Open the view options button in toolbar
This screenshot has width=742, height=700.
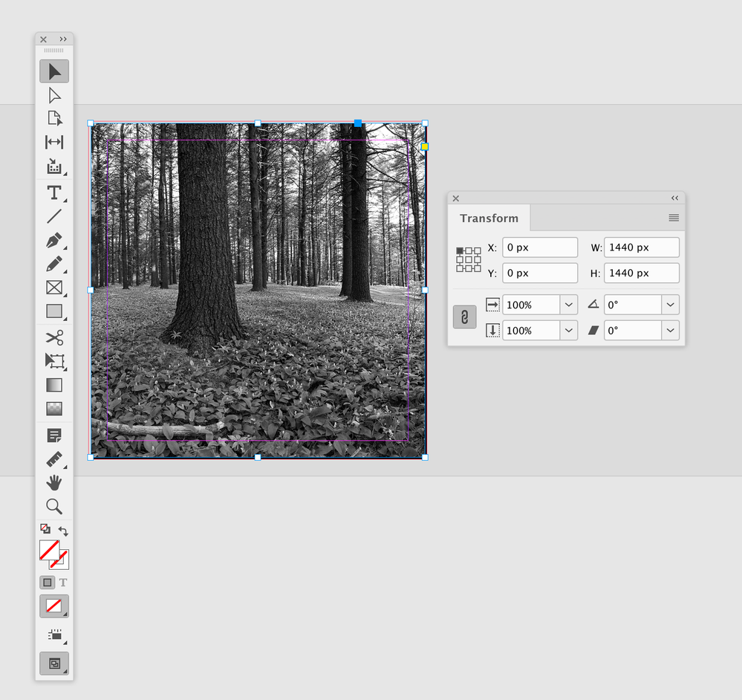click(55, 635)
